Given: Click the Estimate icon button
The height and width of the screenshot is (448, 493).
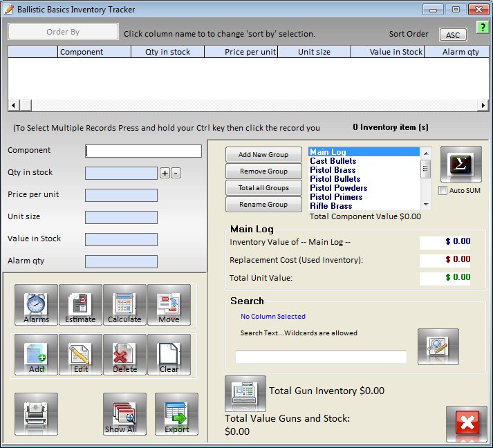Looking at the screenshot, I should pos(80,305).
